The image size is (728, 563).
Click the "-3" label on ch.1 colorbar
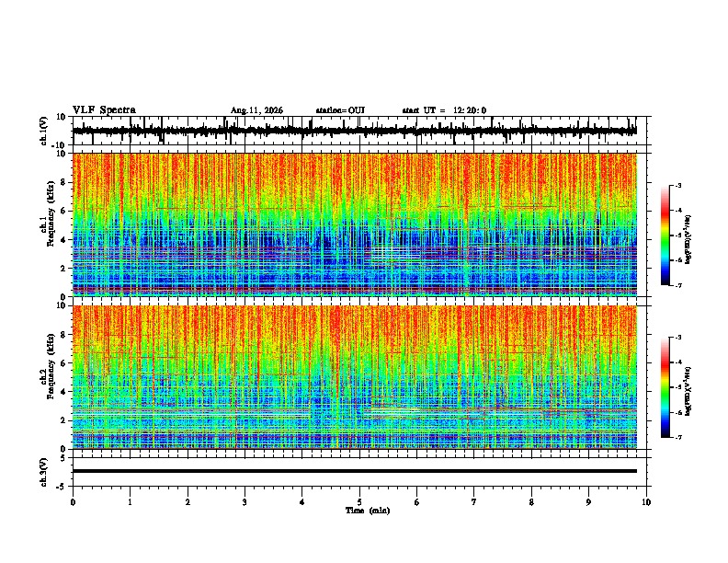point(677,186)
